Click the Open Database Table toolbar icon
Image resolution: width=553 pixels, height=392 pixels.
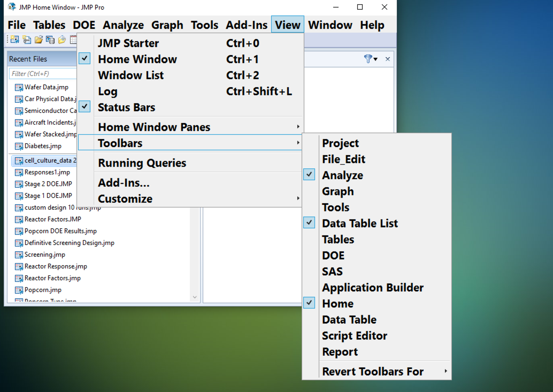50,40
